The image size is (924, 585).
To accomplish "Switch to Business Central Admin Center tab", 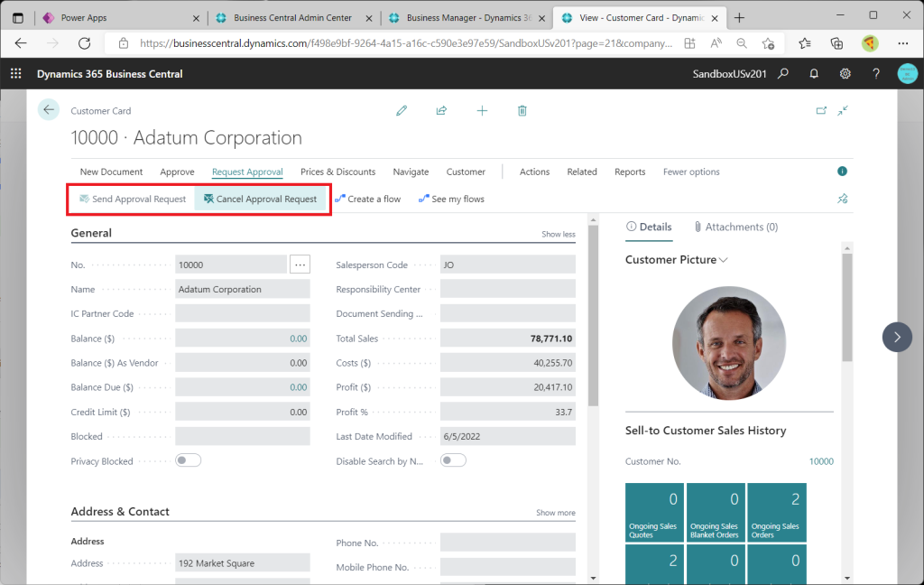I will pyautogui.click(x=294, y=18).
